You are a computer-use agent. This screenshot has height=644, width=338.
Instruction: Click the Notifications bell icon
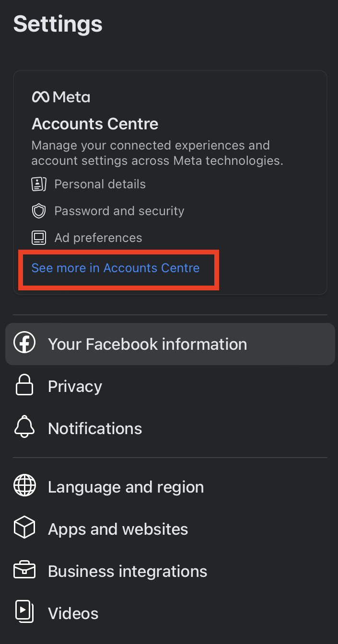(x=24, y=428)
